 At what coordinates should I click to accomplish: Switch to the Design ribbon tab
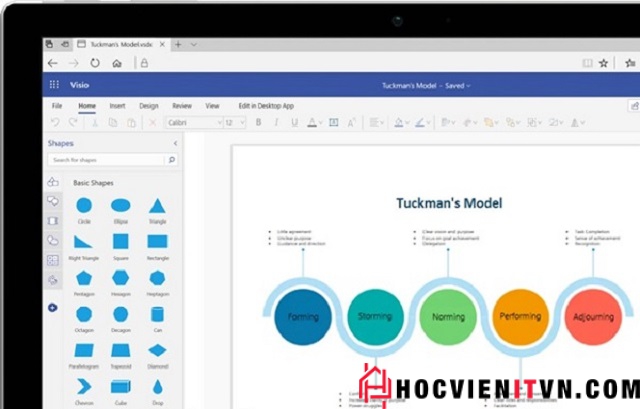[x=148, y=105]
